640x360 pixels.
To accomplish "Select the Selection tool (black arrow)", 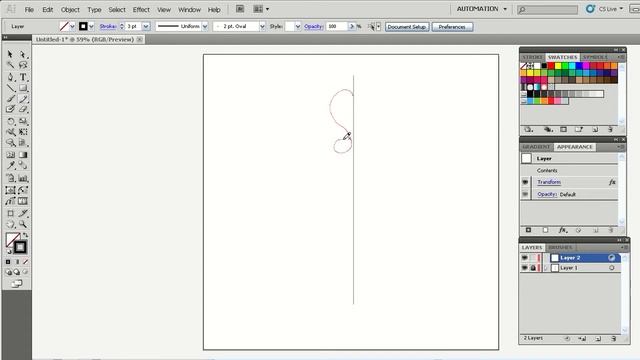I will click(10, 54).
